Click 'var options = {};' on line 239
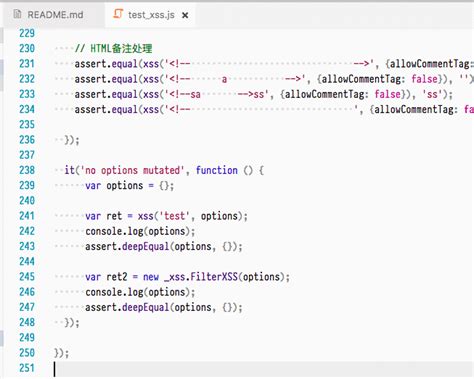This screenshot has width=474, height=379. [130, 186]
